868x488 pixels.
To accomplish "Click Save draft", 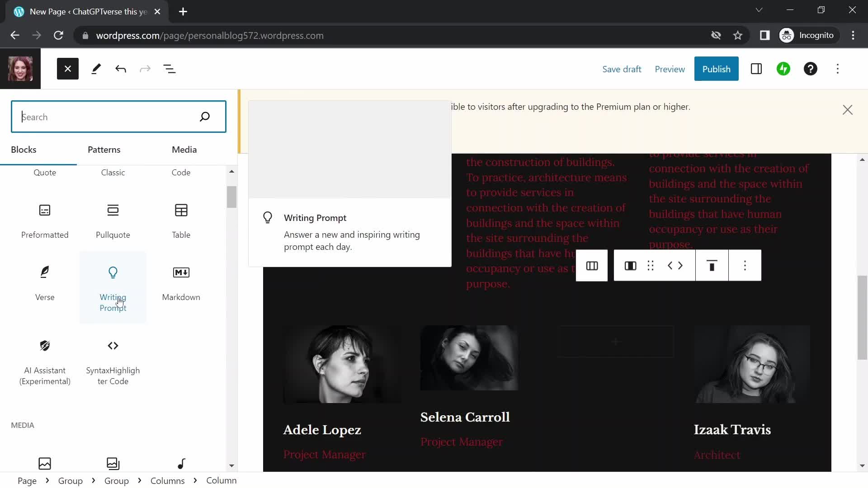I will (622, 69).
